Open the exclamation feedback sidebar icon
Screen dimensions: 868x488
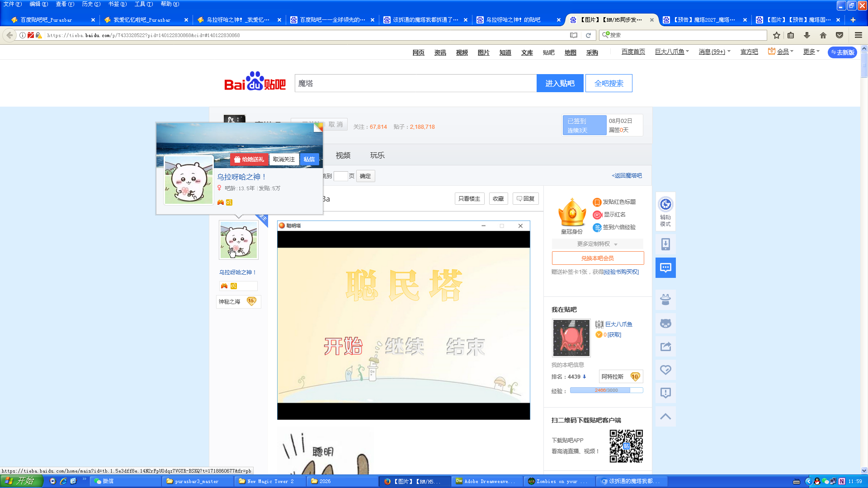[x=665, y=393]
